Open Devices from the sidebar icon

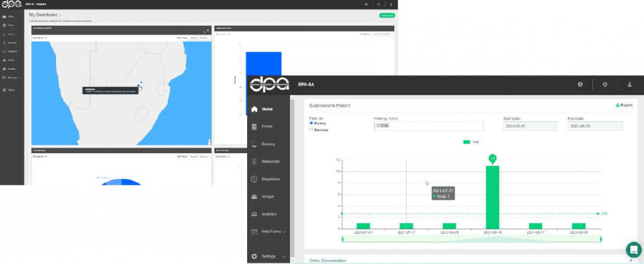pyautogui.click(x=254, y=144)
